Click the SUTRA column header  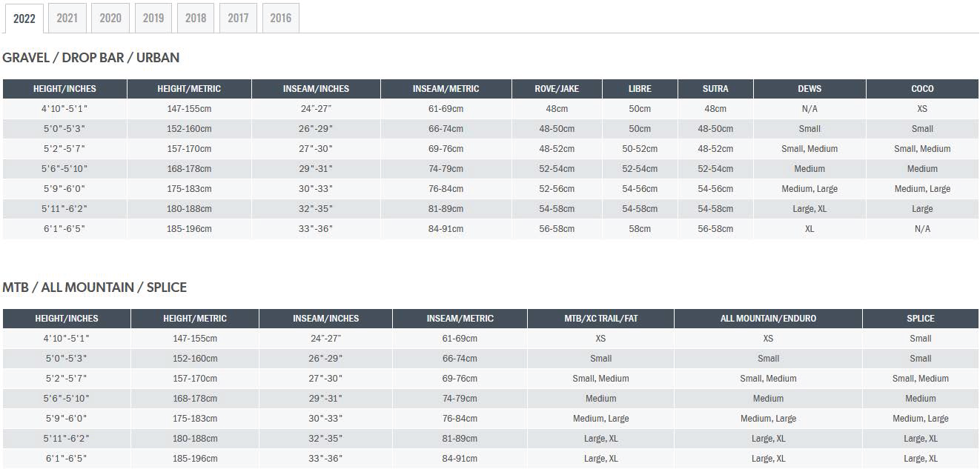click(715, 89)
